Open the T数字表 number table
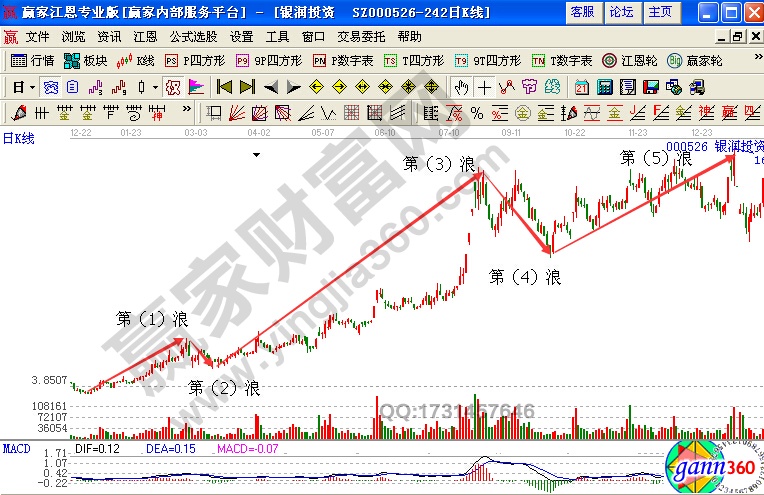Image resolution: width=764 pixels, height=495 pixels. [561, 60]
